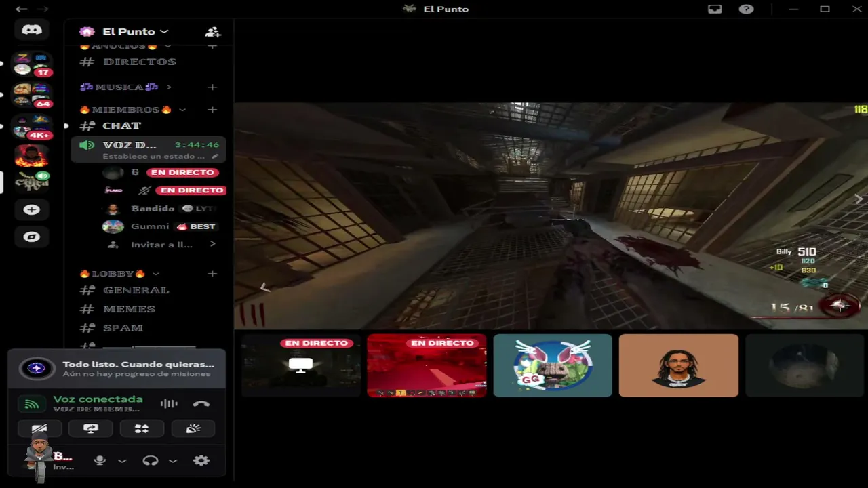Image resolution: width=868 pixels, height=488 pixels.
Task: Select the bunny avatar participant tile
Action: pyautogui.click(x=553, y=365)
